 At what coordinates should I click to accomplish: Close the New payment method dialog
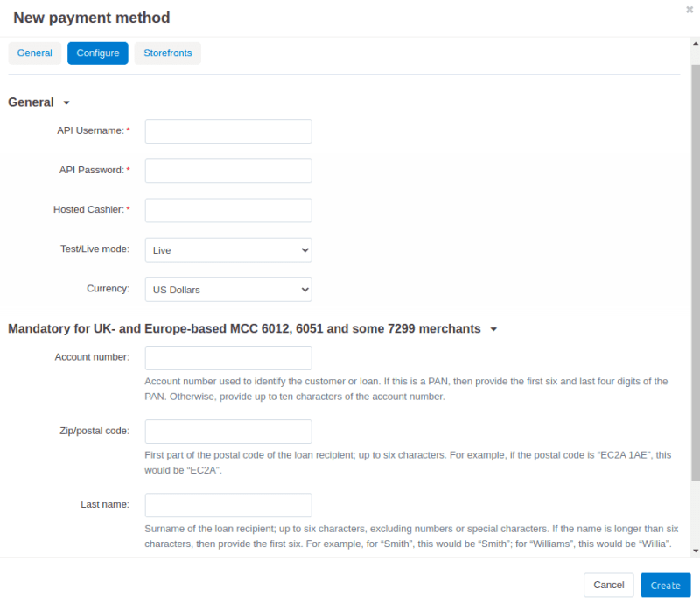tap(689, 10)
